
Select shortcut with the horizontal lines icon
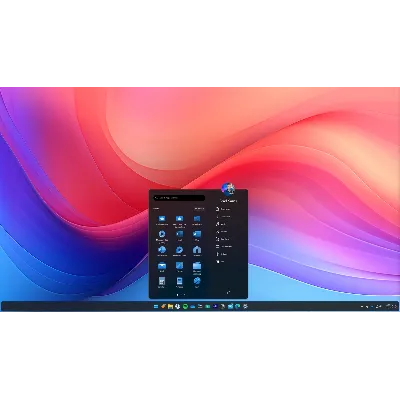tap(224, 246)
